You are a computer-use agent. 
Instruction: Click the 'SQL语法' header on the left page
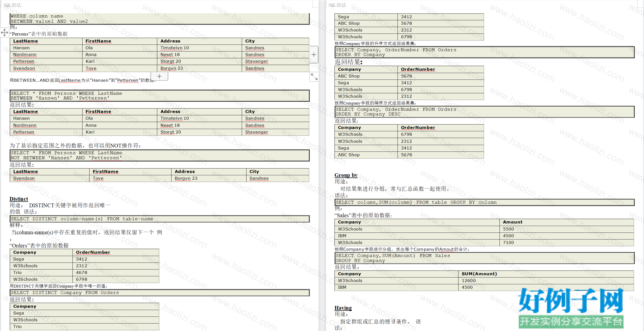click(12, 5)
